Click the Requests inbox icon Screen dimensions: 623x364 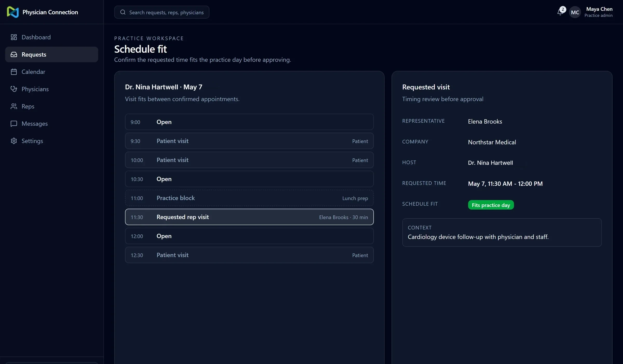[14, 54]
